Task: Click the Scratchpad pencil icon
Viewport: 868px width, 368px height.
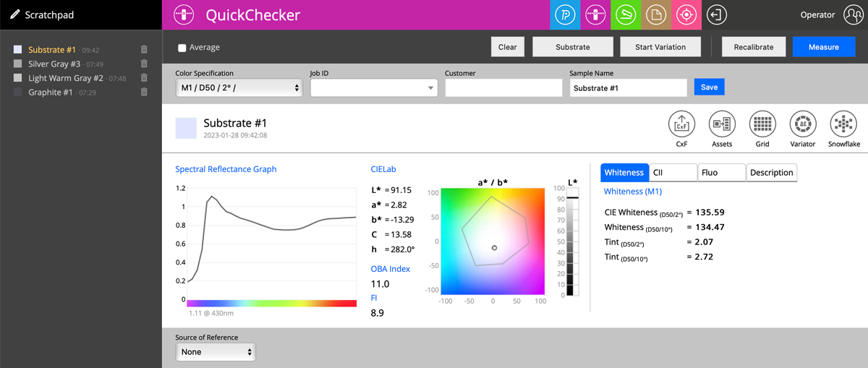Action: coord(14,14)
